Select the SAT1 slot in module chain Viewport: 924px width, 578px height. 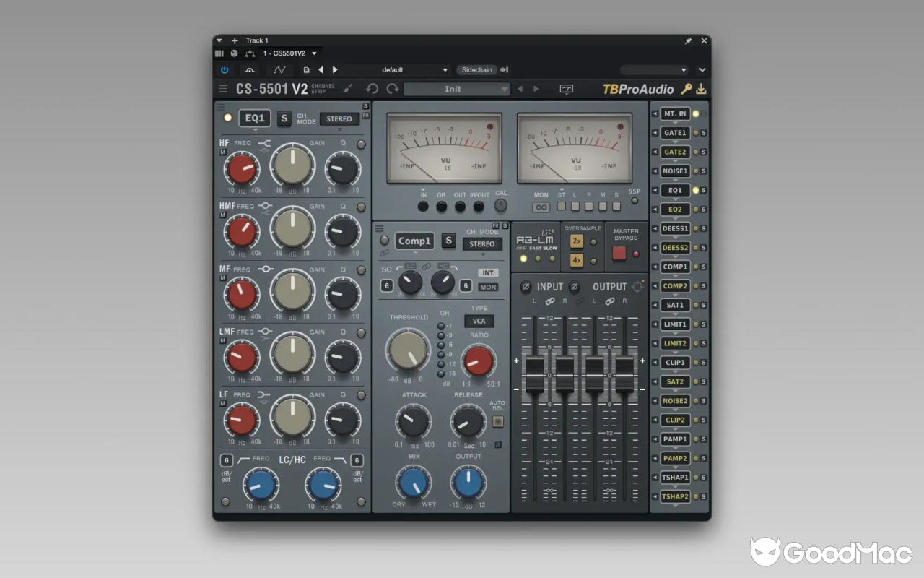click(675, 305)
